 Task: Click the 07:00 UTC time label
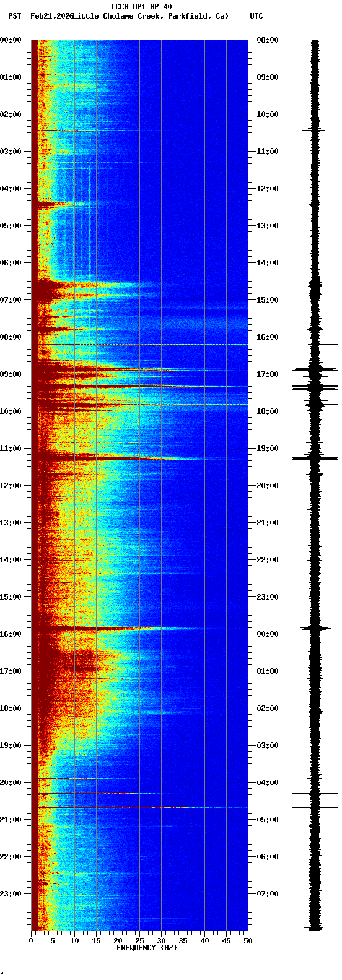tap(268, 894)
